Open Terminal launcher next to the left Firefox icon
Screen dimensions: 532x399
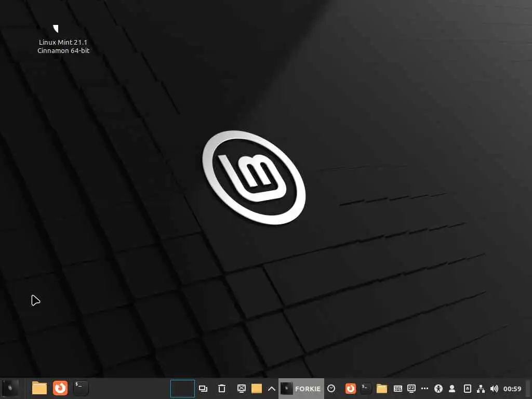point(81,388)
